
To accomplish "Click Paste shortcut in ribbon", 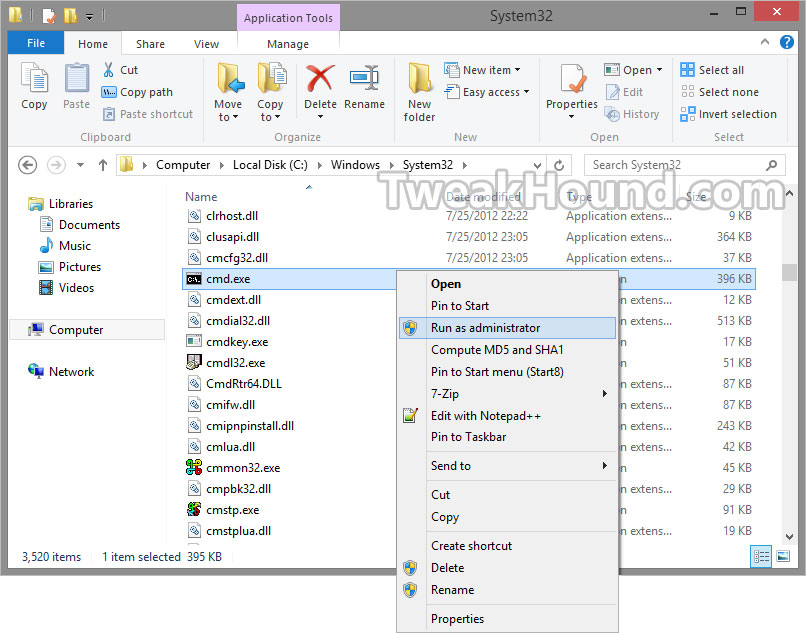I will click(x=148, y=114).
